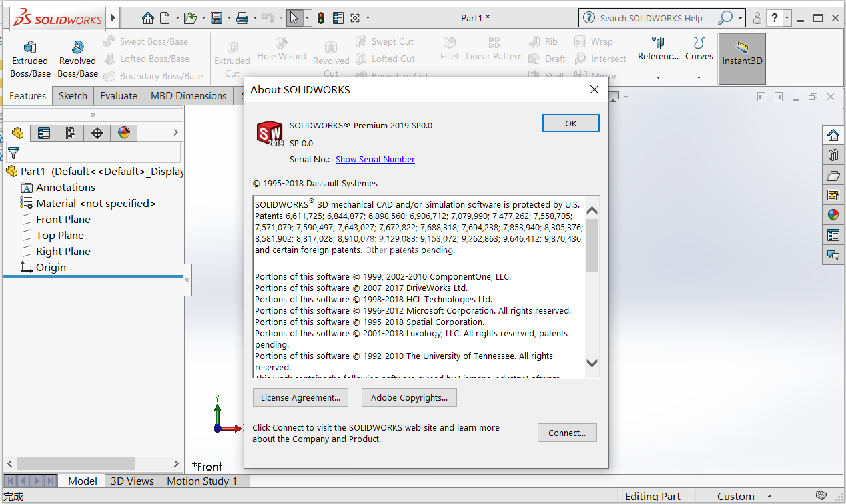
Task: Open the Options gear dropdown arrow
Action: pos(368,18)
